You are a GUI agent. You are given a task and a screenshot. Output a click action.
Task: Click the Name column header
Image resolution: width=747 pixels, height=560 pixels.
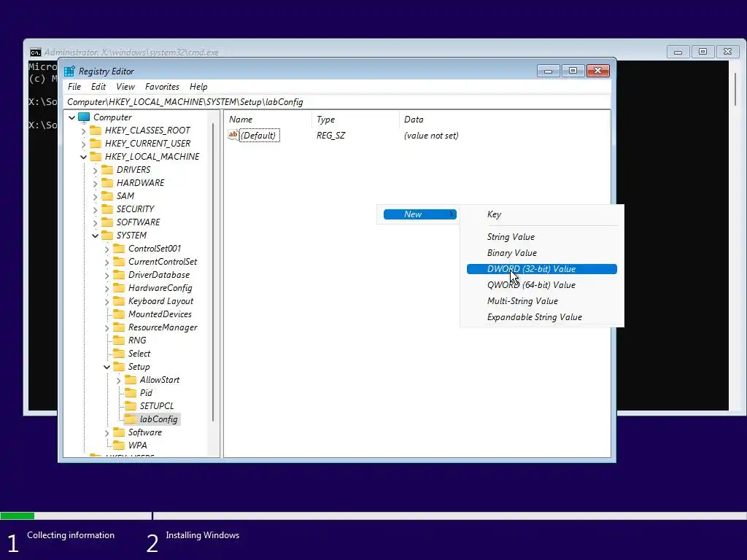[268, 120]
